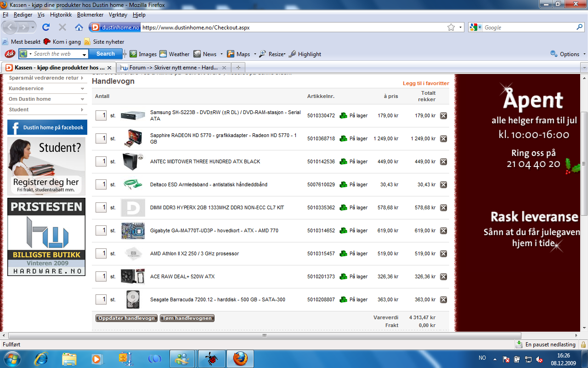Click the quantity field for Samsung SH-S223B

pyautogui.click(x=101, y=115)
